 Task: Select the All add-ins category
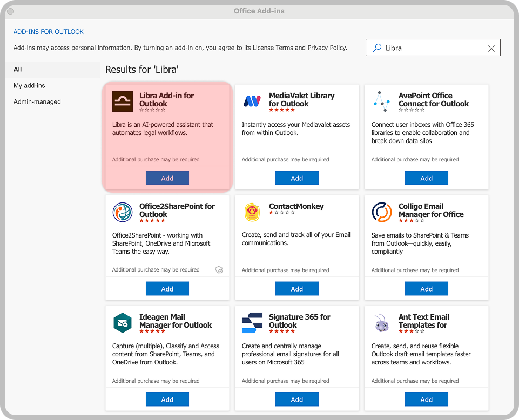pyautogui.click(x=17, y=69)
